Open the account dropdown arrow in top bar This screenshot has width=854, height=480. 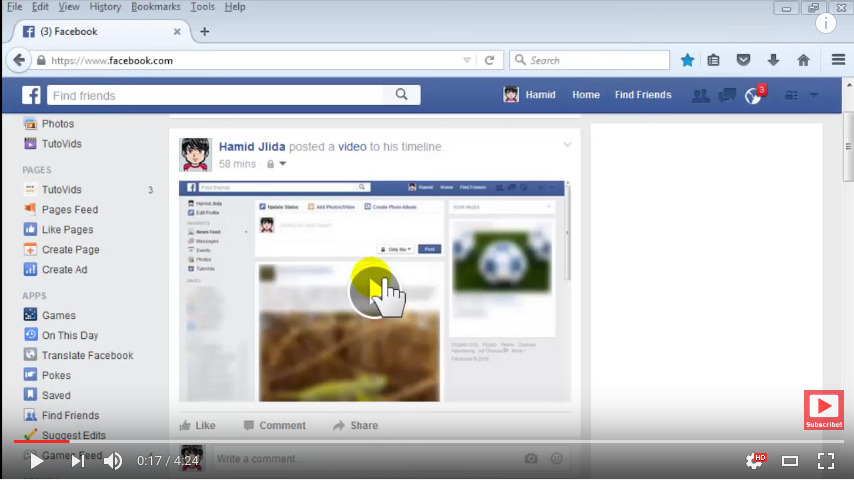click(x=813, y=96)
